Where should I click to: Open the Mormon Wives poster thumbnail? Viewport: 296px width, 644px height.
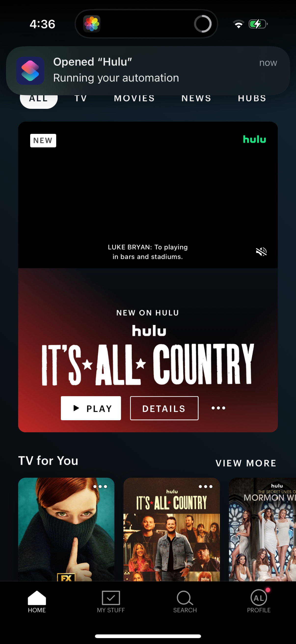[263, 529]
